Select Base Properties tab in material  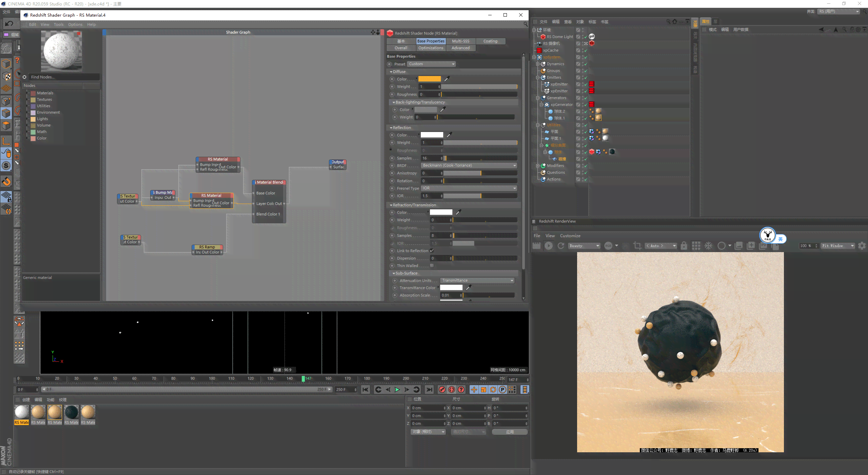[x=430, y=40]
